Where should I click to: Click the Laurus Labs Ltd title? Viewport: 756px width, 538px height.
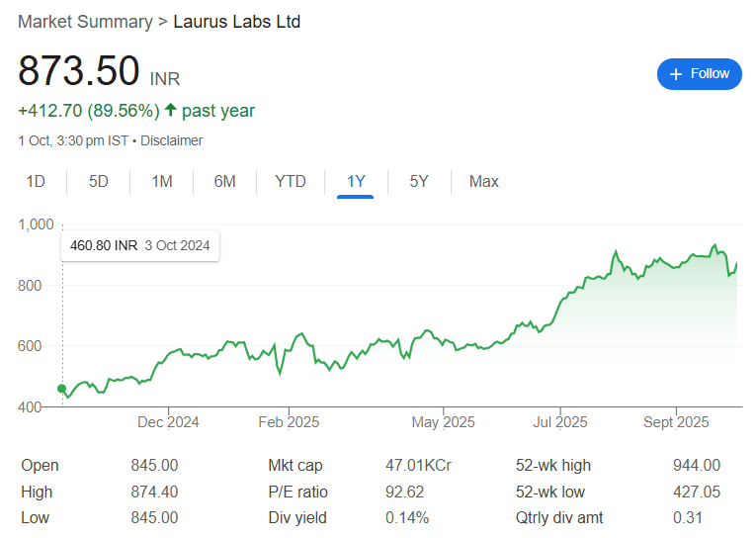(x=236, y=21)
